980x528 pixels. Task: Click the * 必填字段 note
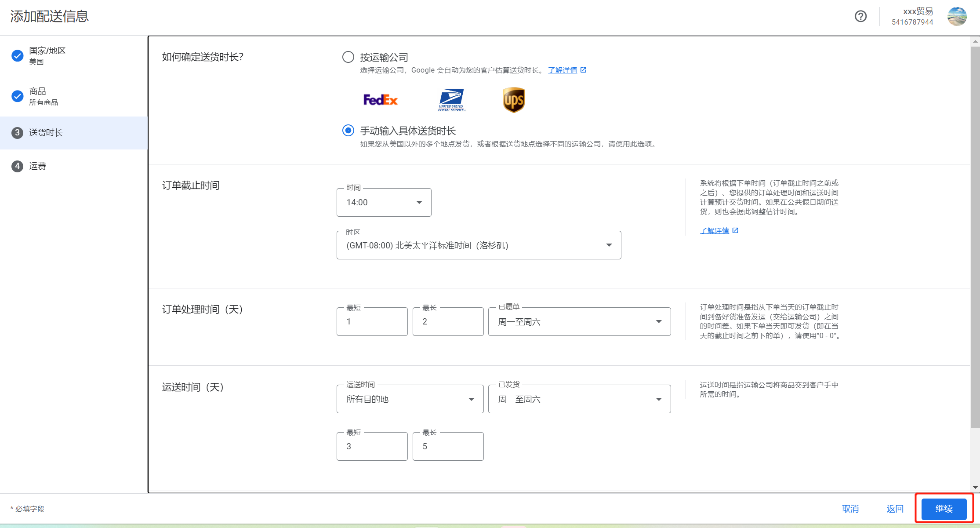pyautogui.click(x=27, y=509)
